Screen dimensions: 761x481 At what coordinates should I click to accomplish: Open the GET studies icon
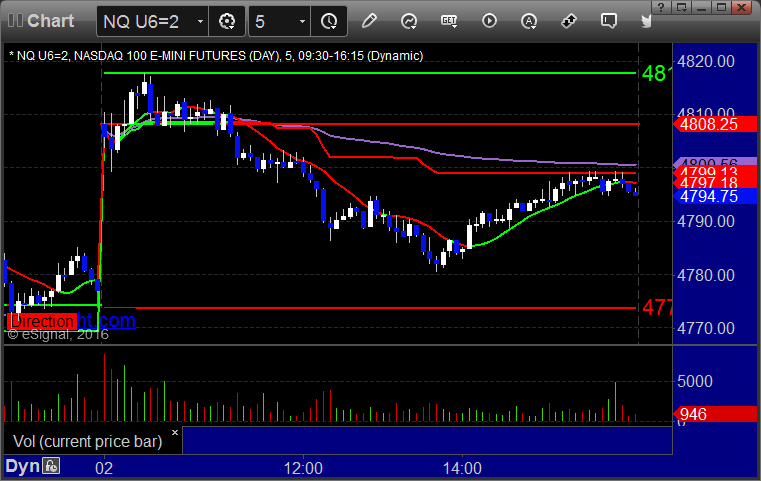(x=449, y=21)
